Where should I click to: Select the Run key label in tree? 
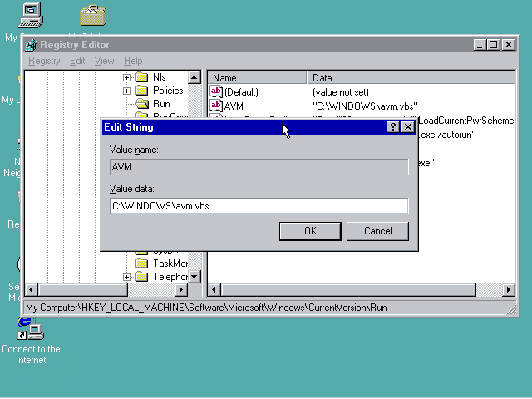point(161,104)
